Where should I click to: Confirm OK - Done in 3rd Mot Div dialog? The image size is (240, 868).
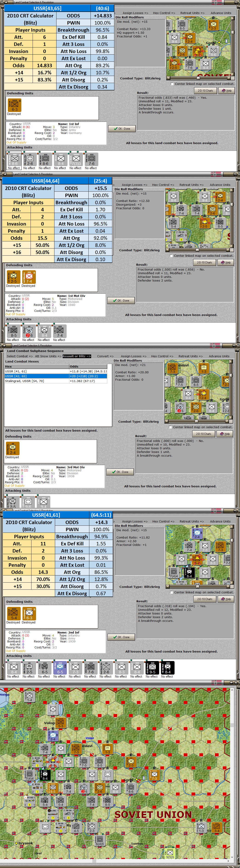[120, 472]
